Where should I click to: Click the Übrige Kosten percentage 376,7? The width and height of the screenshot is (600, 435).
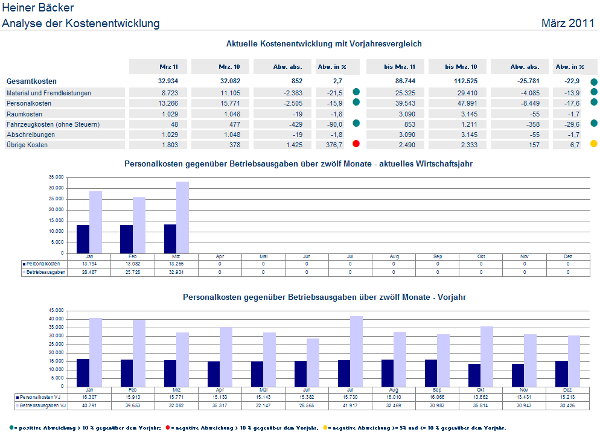point(334,145)
